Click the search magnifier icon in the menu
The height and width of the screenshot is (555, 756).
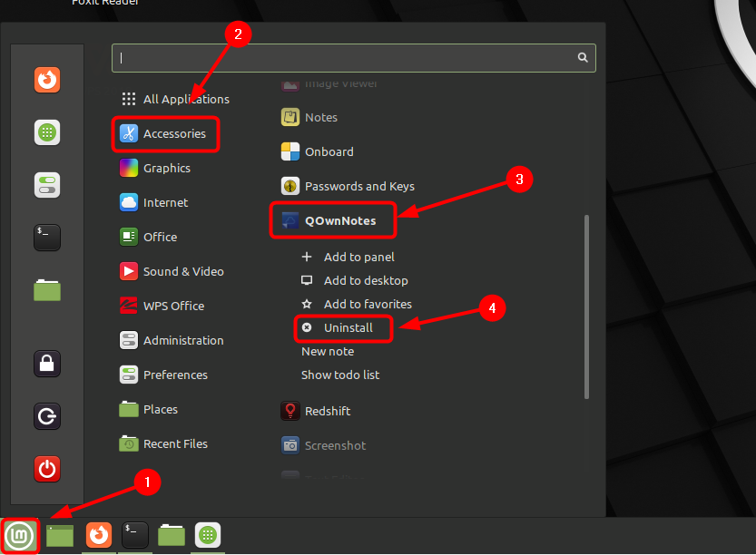pyautogui.click(x=583, y=58)
